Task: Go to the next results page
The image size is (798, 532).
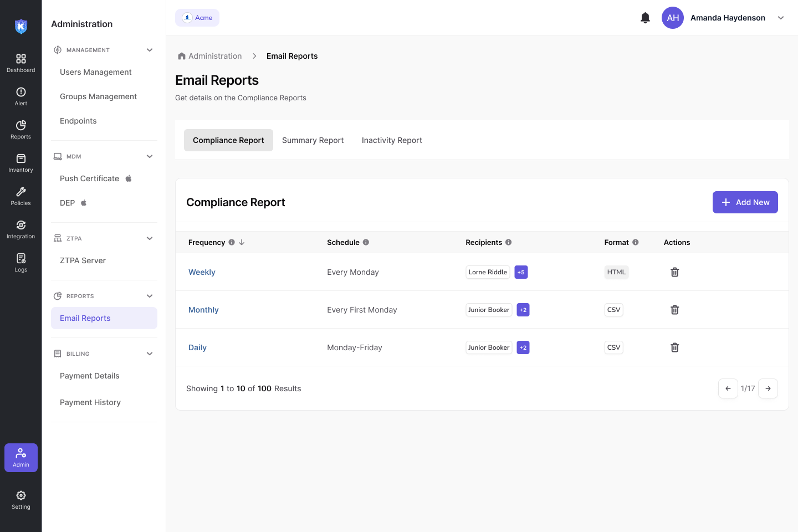Action: (768, 388)
